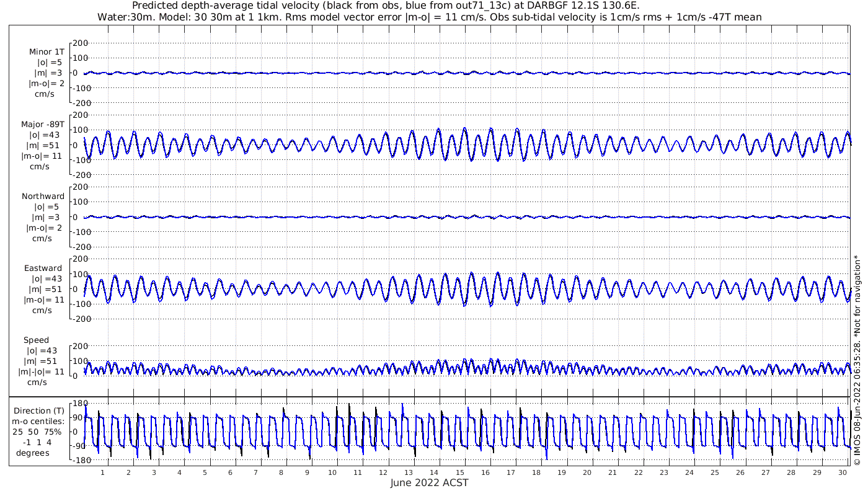Click "|m| =3" under the Northward label

coord(47,218)
